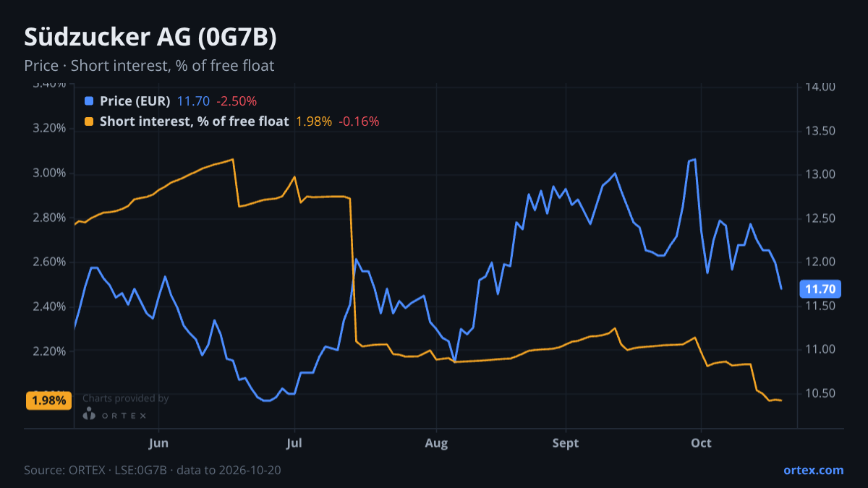Click the subtitle Price · Short interest text
The width and height of the screenshot is (868, 488).
pyautogui.click(x=149, y=66)
